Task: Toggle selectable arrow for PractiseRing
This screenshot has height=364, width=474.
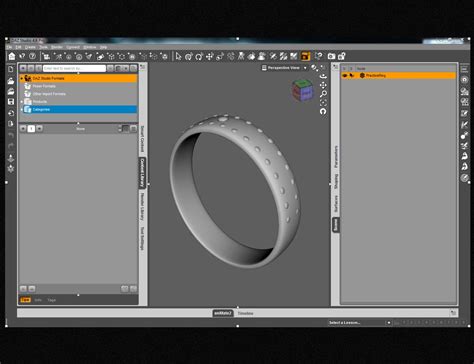Action: (x=351, y=76)
